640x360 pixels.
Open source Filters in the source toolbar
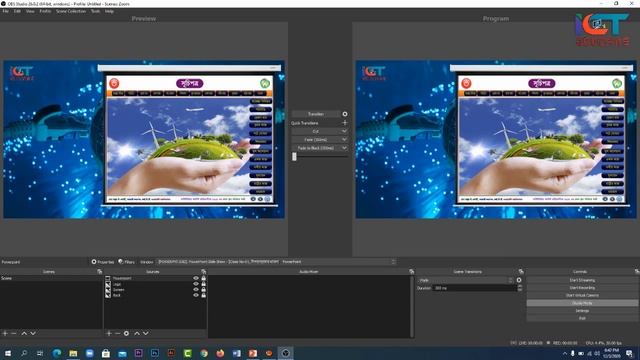(127, 262)
